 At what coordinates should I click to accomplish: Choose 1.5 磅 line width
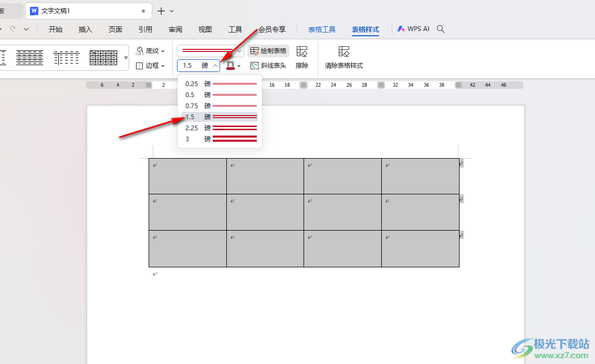click(220, 117)
